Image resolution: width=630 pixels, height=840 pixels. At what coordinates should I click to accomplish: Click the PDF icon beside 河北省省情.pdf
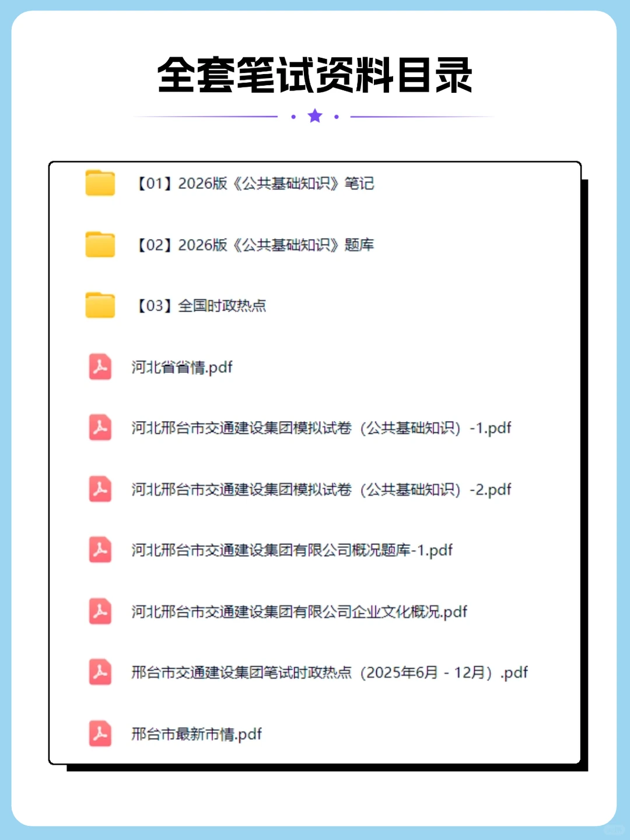100,367
